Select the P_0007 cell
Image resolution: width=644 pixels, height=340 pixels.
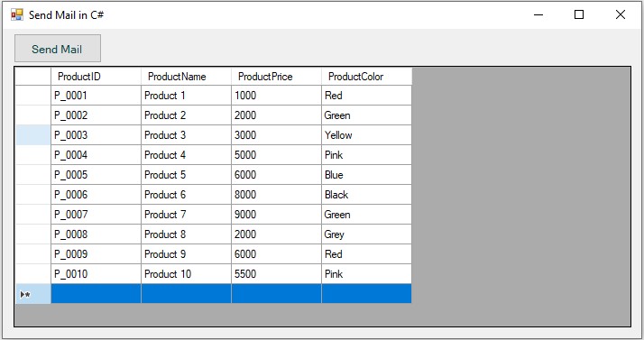tap(97, 215)
